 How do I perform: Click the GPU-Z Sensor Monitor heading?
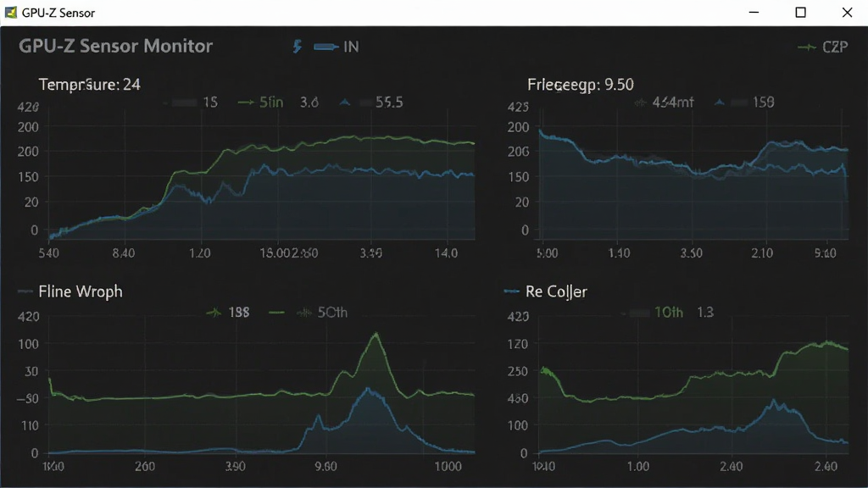click(x=115, y=46)
